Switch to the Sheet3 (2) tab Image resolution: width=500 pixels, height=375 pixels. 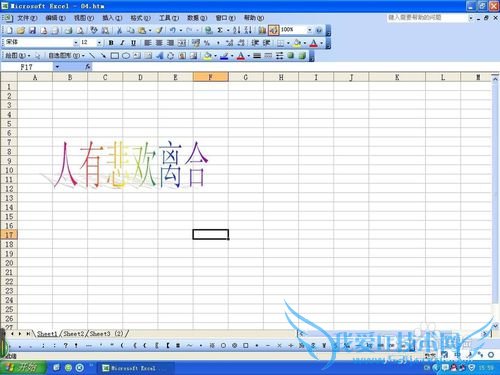[x=106, y=334]
